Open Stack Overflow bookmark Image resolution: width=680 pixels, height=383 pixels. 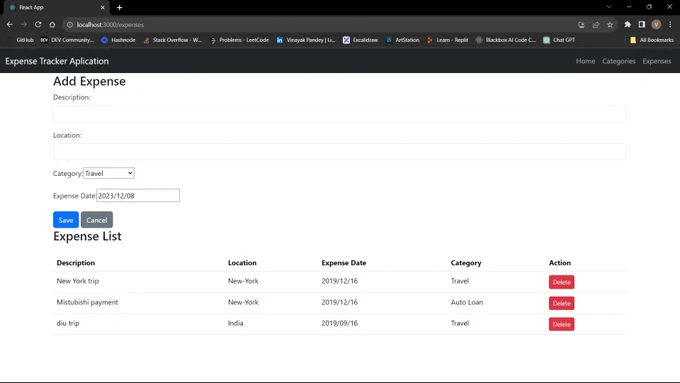(x=173, y=40)
